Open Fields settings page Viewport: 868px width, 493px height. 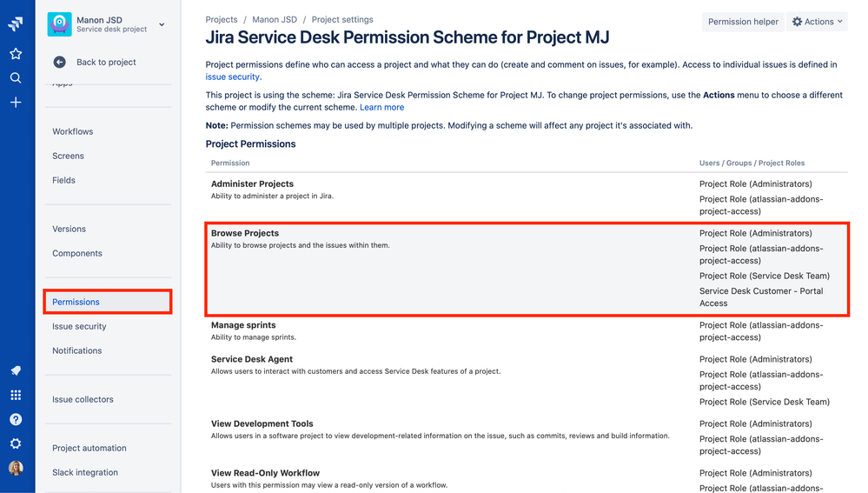point(63,180)
